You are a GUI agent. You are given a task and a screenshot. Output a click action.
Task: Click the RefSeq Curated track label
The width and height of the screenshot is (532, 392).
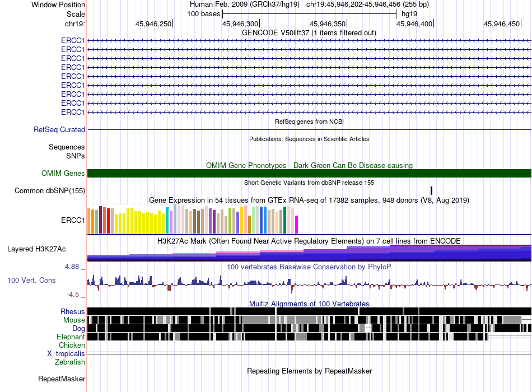click(59, 130)
